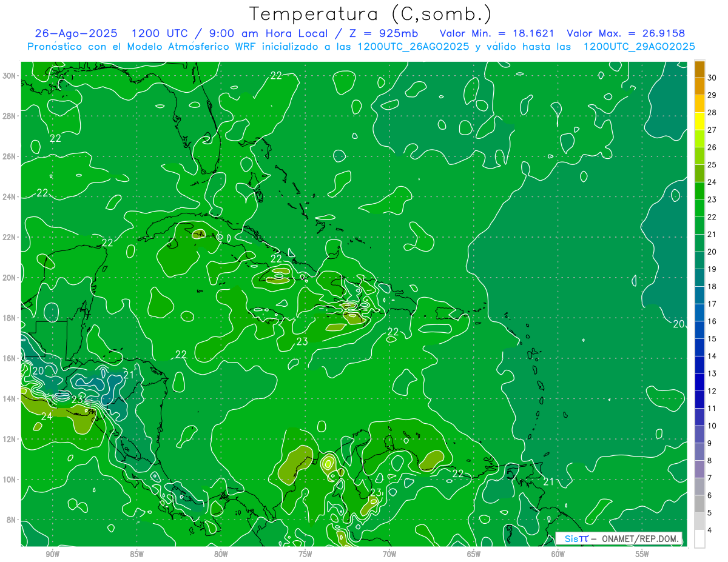Screen dimensions: 728x562
Task: Pick legend color swatch between 25 and 26
Action: 699,156
